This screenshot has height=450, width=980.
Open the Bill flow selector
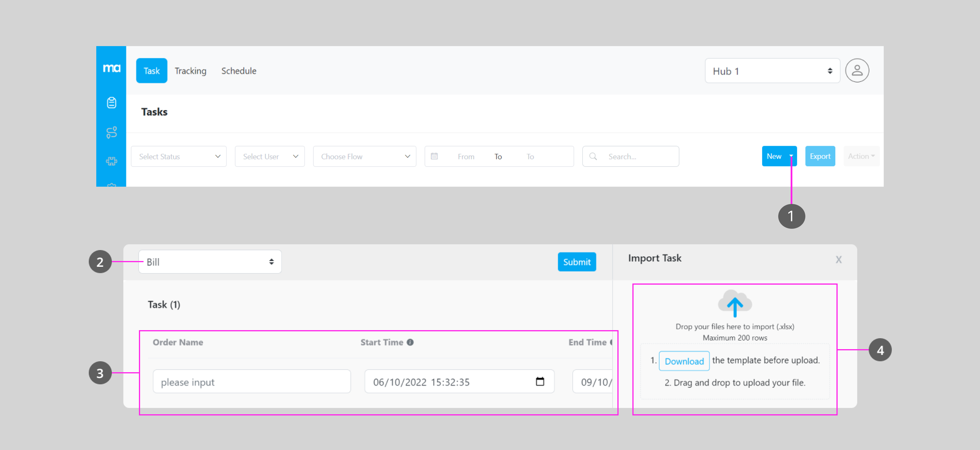210,262
